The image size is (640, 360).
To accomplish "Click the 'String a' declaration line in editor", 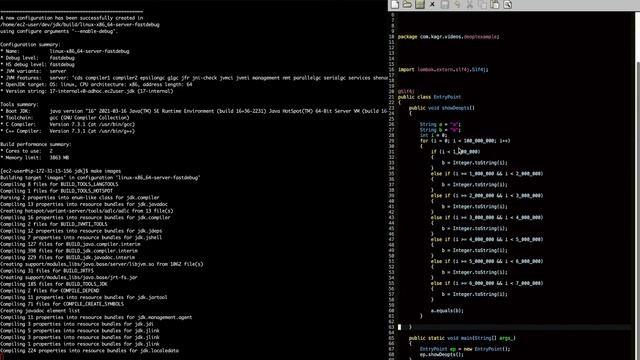I will tap(440, 124).
